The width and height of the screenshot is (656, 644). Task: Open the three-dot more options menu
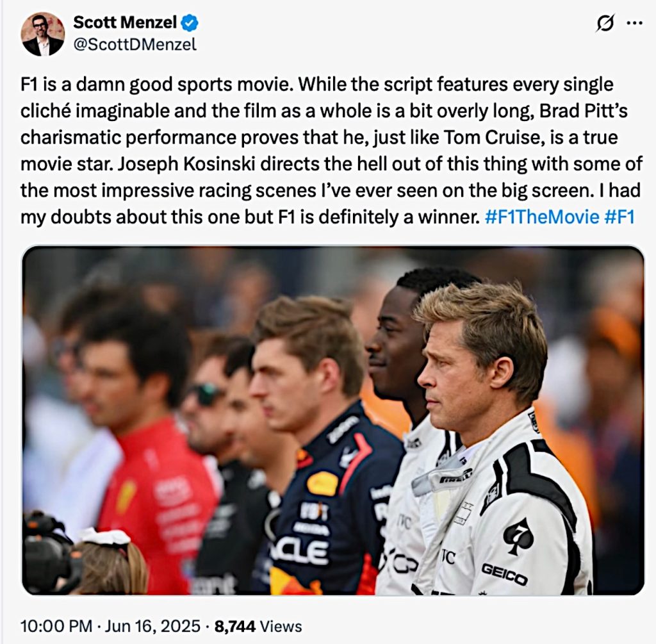(634, 23)
